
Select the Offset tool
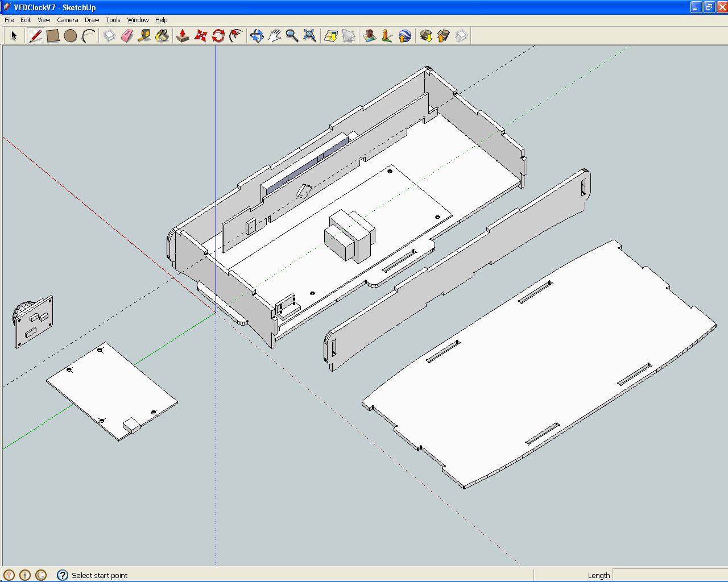tap(235, 36)
